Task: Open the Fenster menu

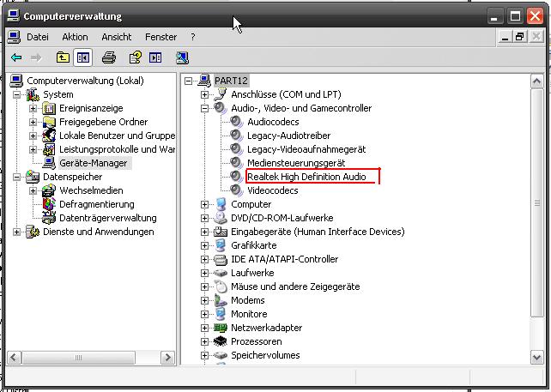Action: click(x=160, y=37)
